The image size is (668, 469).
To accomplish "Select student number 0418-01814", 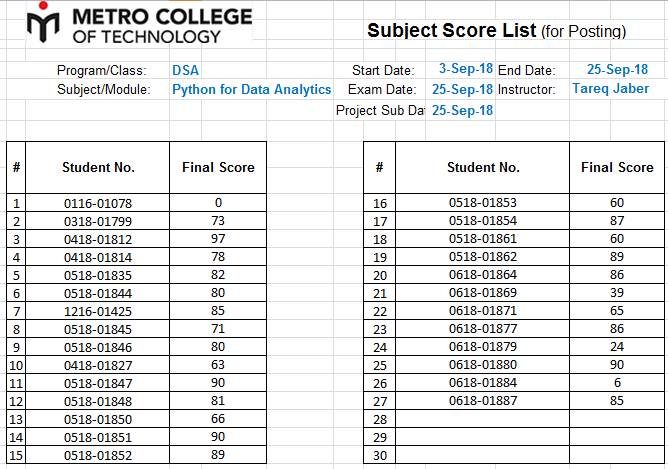I will tap(98, 258).
